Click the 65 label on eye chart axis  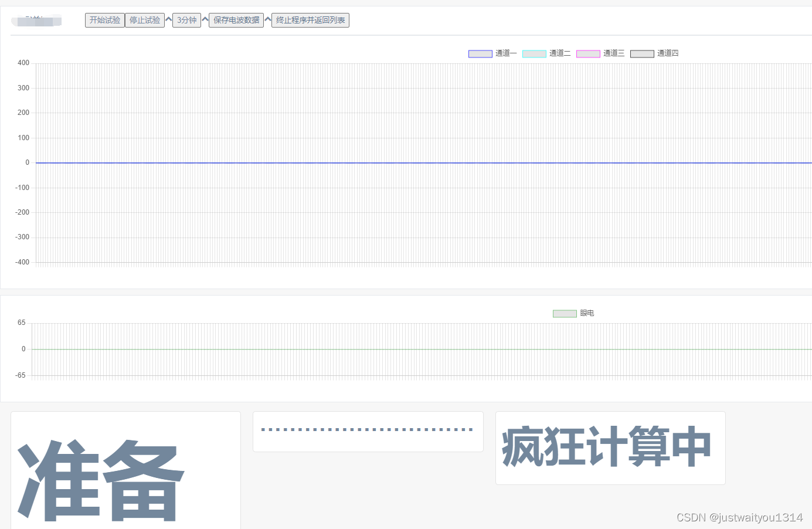click(x=22, y=323)
